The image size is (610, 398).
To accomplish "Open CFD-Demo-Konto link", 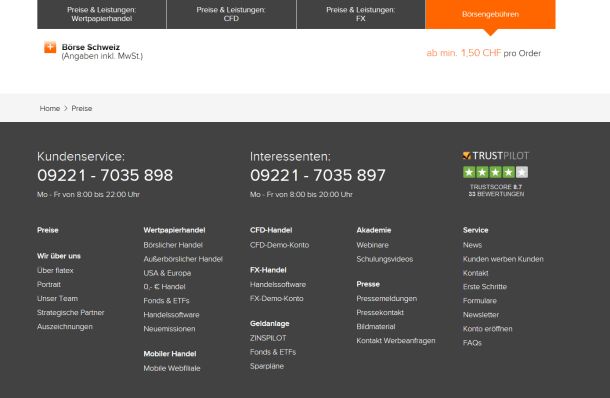I will (279, 245).
